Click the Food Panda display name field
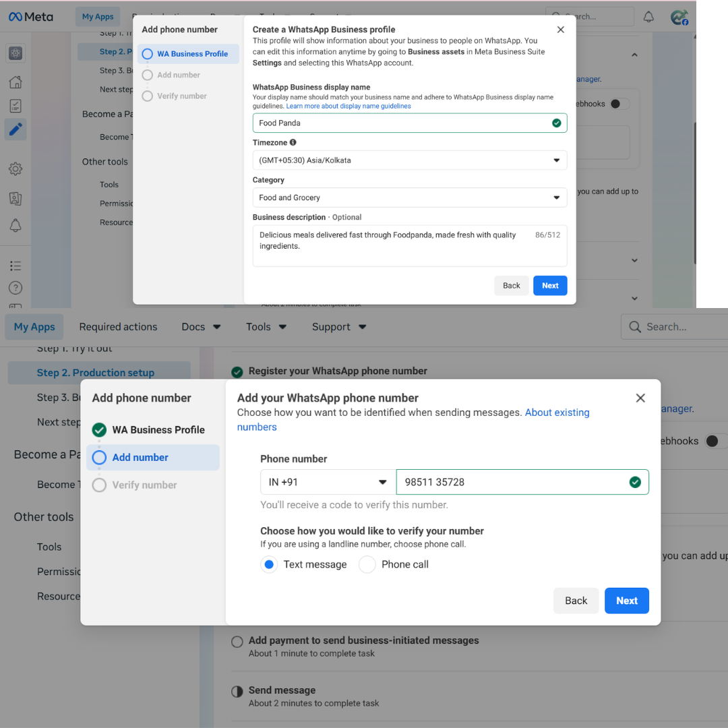728x728 pixels. coord(410,123)
